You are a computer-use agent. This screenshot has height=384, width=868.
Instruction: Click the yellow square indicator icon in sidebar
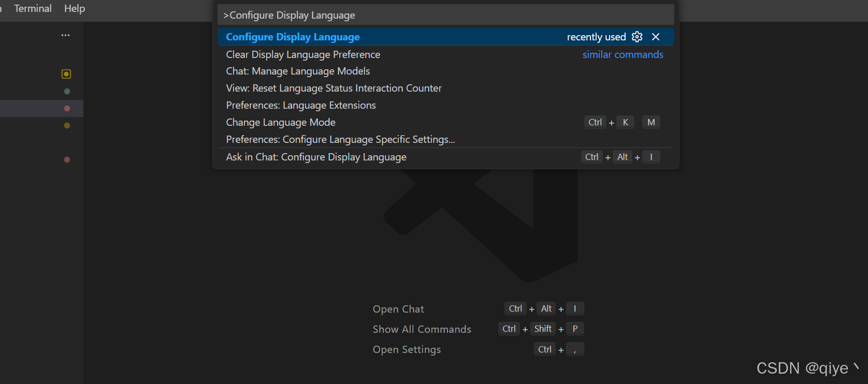(66, 74)
